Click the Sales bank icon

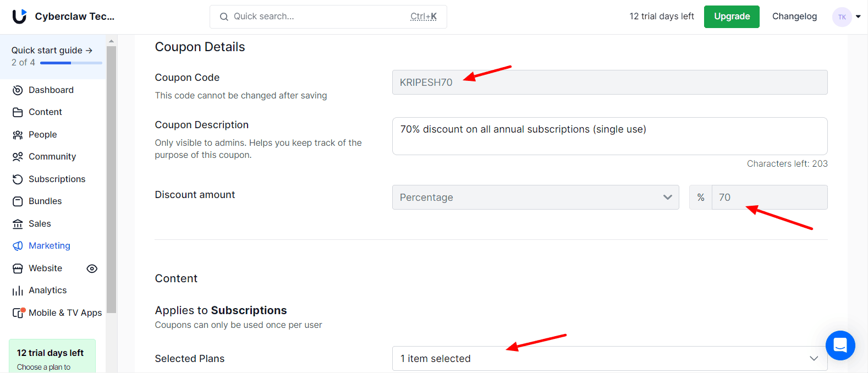[x=18, y=224]
